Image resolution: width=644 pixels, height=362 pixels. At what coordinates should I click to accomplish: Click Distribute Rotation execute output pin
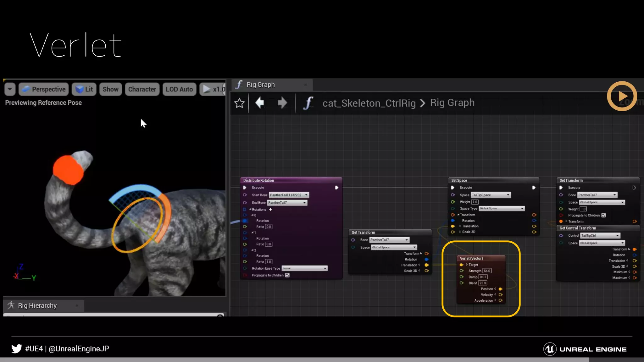coord(336,188)
